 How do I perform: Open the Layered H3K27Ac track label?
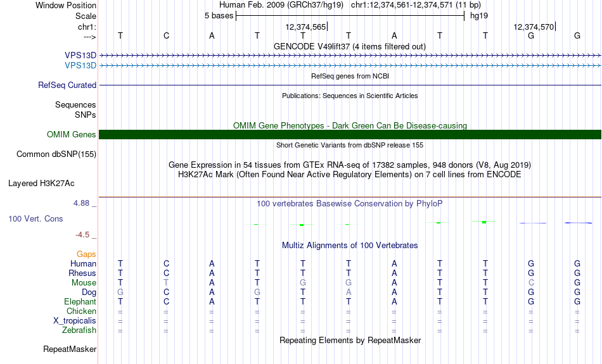click(41, 184)
